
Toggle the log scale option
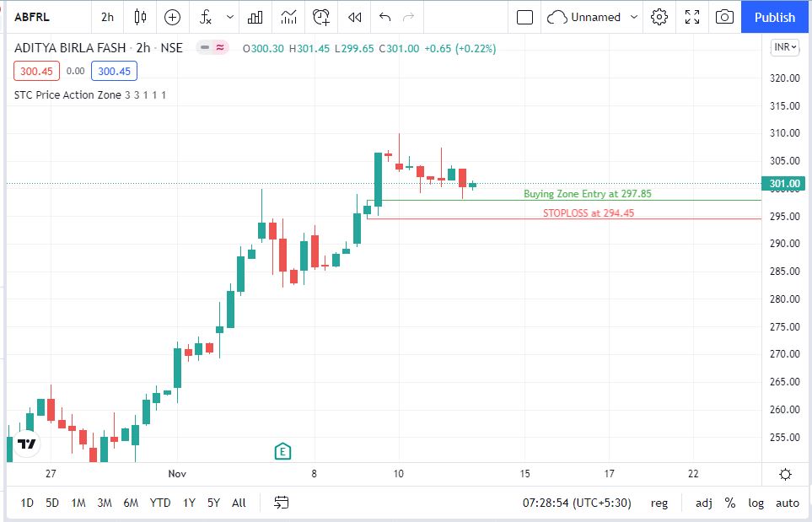756,503
